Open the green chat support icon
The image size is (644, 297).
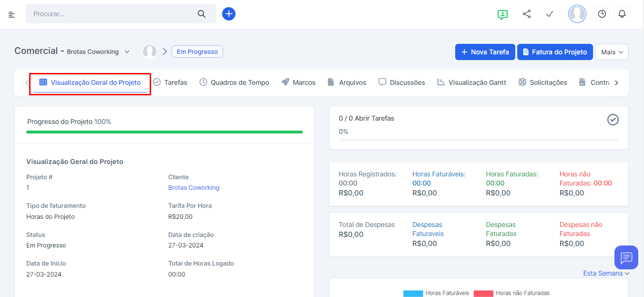[x=502, y=14]
